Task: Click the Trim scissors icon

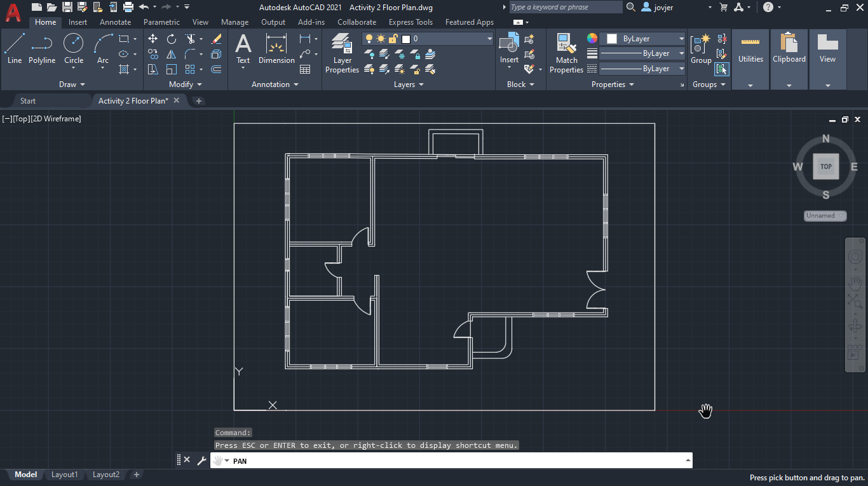Action: click(190, 39)
